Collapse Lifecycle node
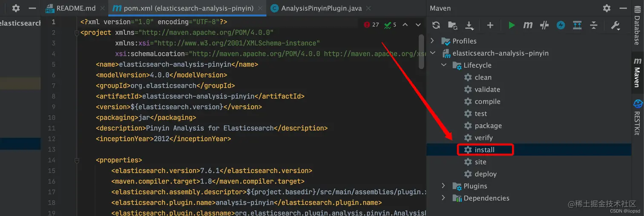This screenshot has height=216, width=644. coord(444,65)
